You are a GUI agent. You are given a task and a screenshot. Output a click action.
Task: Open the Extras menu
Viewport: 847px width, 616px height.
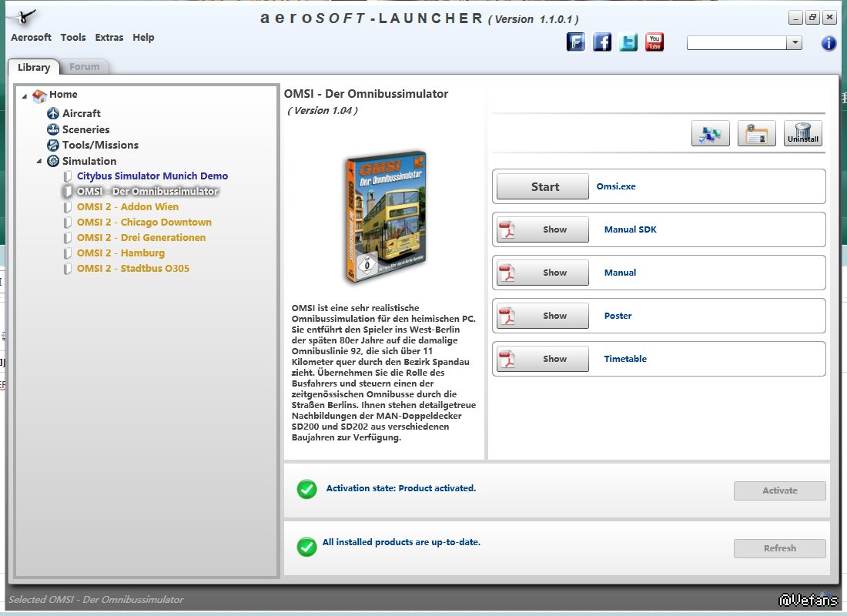click(109, 37)
